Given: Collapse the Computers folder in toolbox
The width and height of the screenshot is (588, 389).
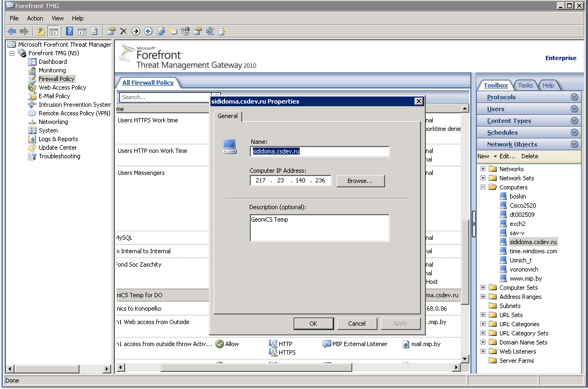Looking at the screenshot, I should coord(483,187).
